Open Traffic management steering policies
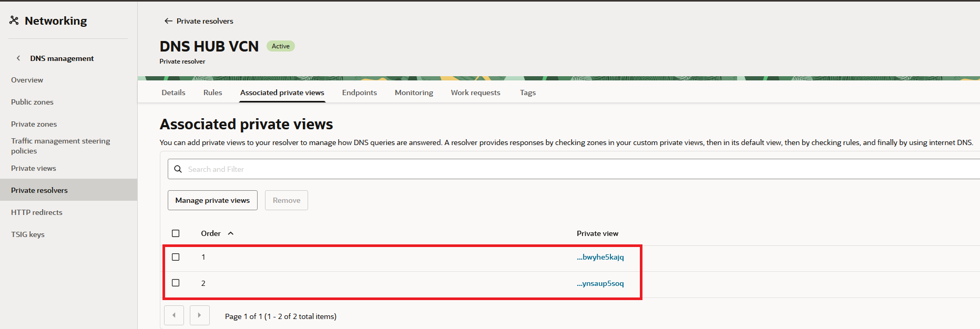Screen dimensions: 980x329 [60, 146]
